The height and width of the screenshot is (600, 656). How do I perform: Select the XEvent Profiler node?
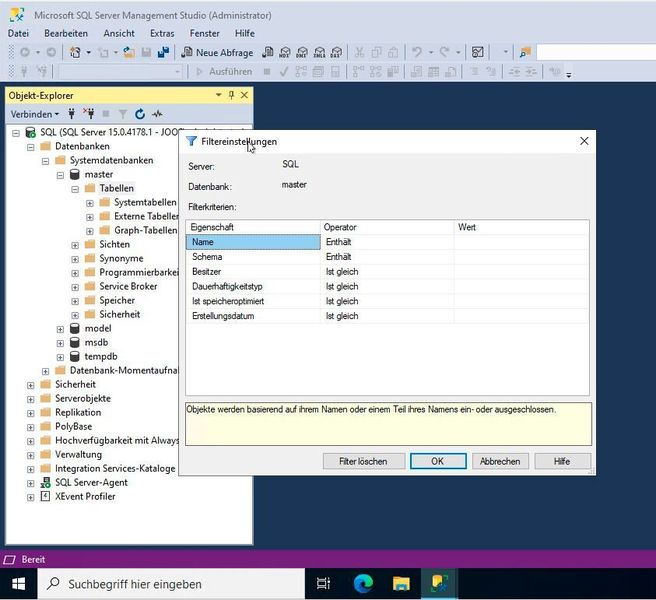coord(85,496)
